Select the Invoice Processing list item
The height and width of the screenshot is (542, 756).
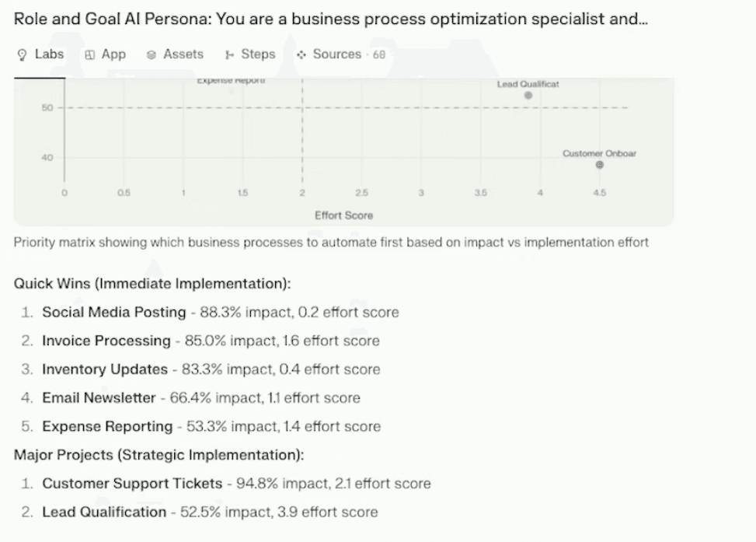(x=106, y=341)
